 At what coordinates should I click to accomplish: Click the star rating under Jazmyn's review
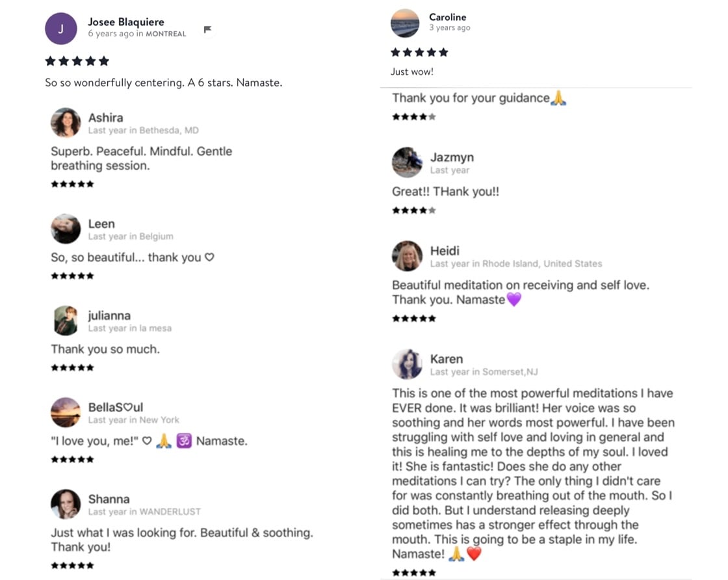(x=413, y=211)
